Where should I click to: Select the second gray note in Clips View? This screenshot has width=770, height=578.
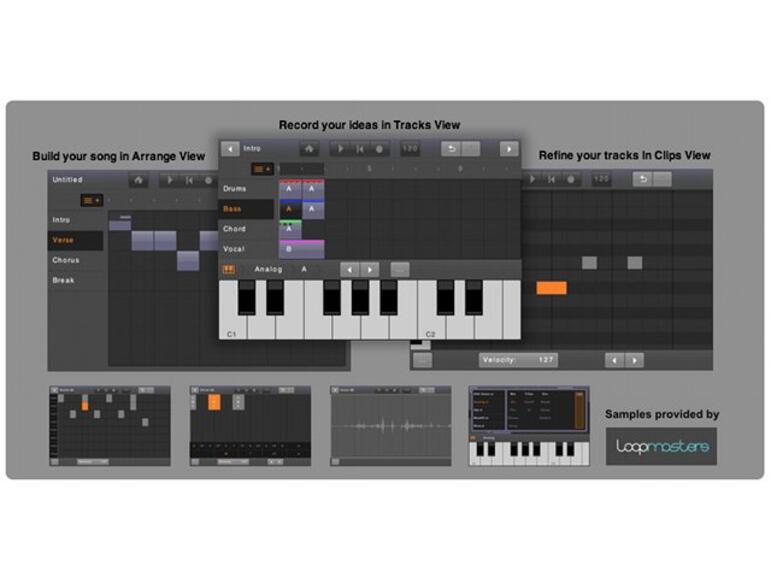tap(635, 263)
